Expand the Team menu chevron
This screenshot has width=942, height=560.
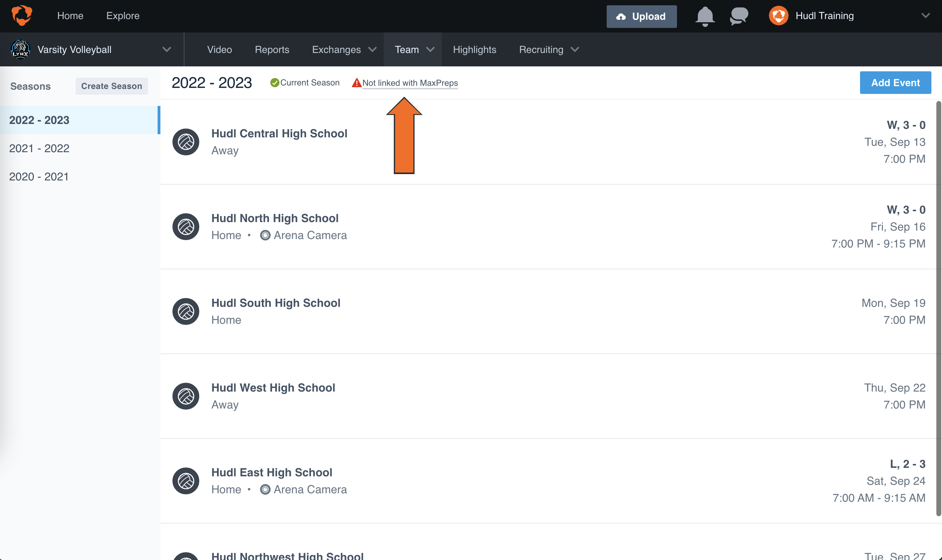coord(430,49)
